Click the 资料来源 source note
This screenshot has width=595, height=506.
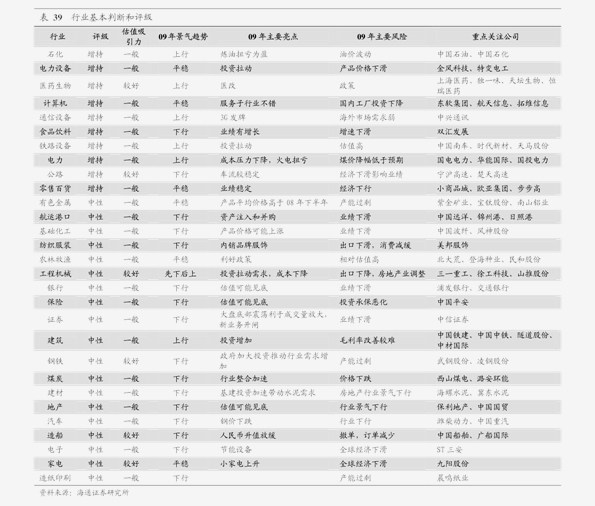coord(84,493)
